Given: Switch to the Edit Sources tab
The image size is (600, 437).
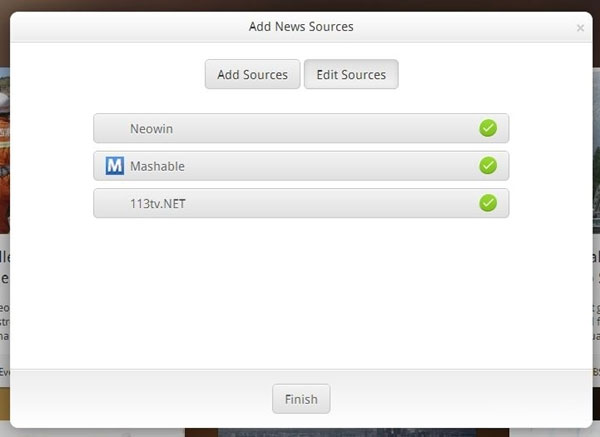Looking at the screenshot, I should click(x=351, y=74).
